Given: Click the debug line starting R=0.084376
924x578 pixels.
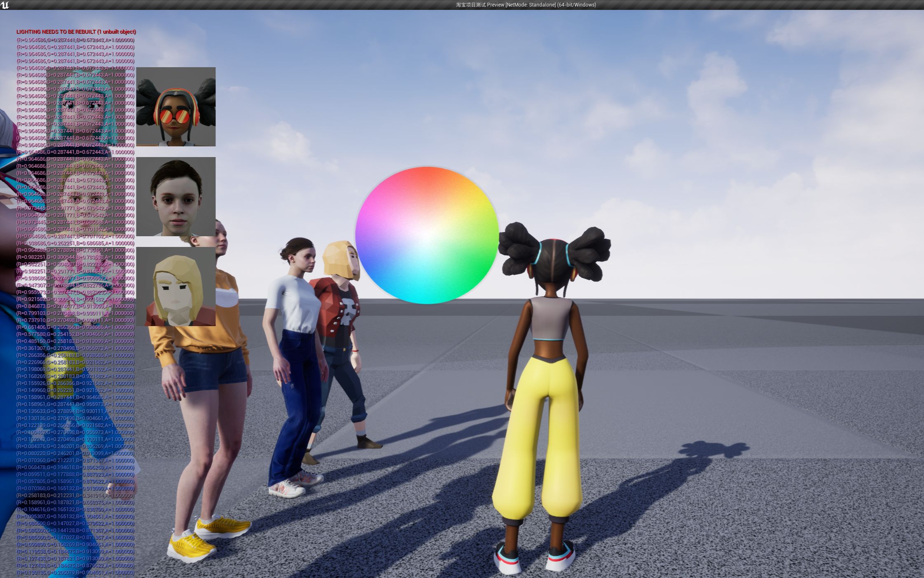Looking at the screenshot, I should point(75,446).
